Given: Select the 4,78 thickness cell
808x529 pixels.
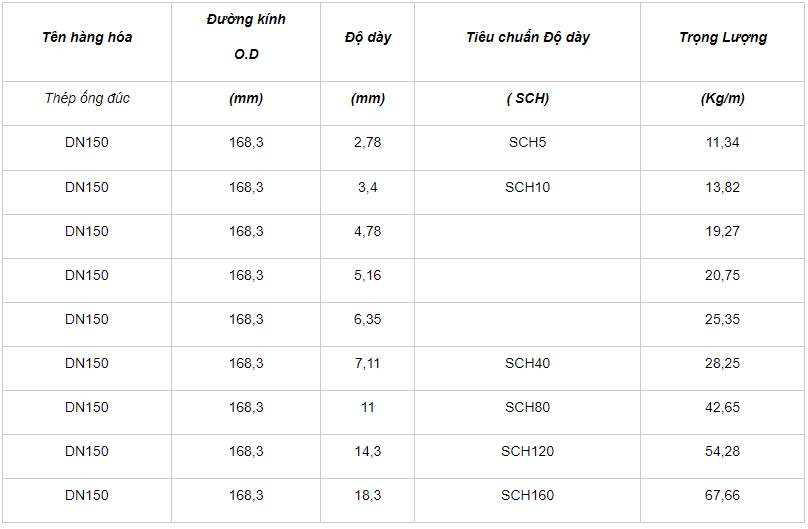Looking at the screenshot, I should (367, 231).
